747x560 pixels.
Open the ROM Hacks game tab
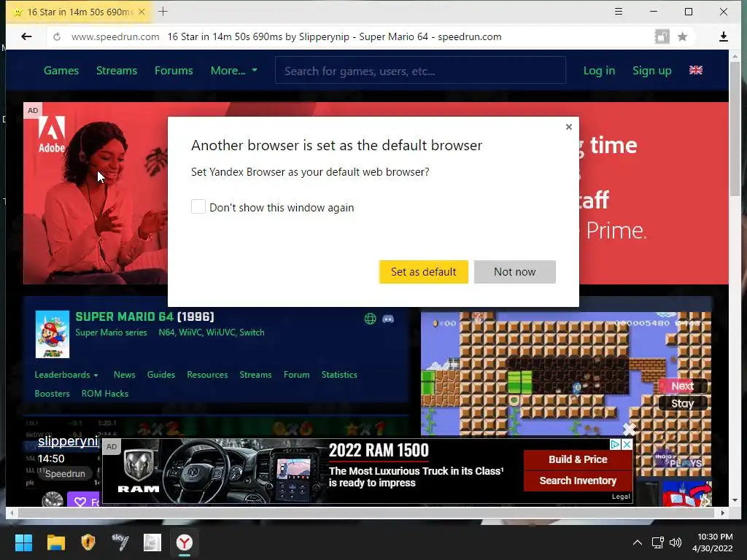click(105, 394)
